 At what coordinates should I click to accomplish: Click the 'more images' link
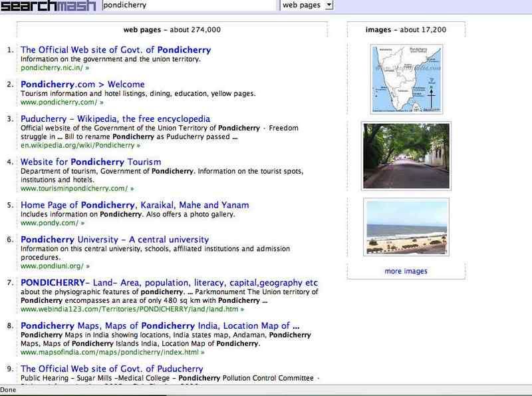406,272
